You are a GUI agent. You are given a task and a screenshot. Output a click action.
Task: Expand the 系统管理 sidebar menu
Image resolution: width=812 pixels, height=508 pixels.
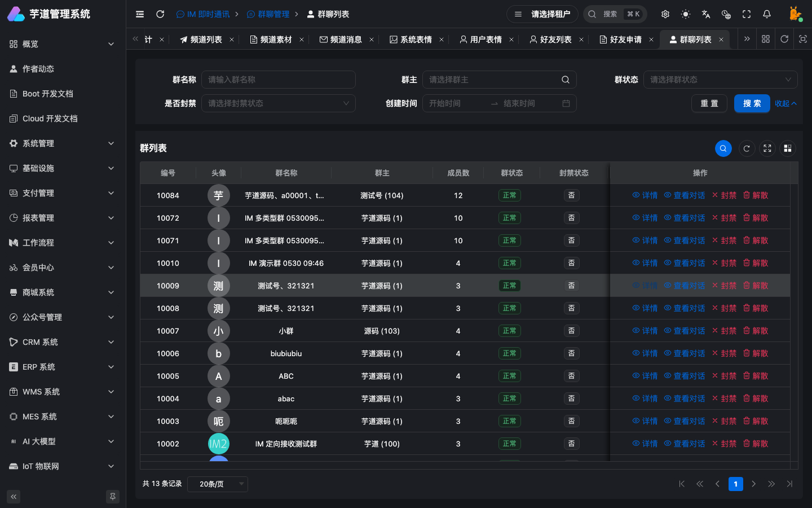[63, 143]
